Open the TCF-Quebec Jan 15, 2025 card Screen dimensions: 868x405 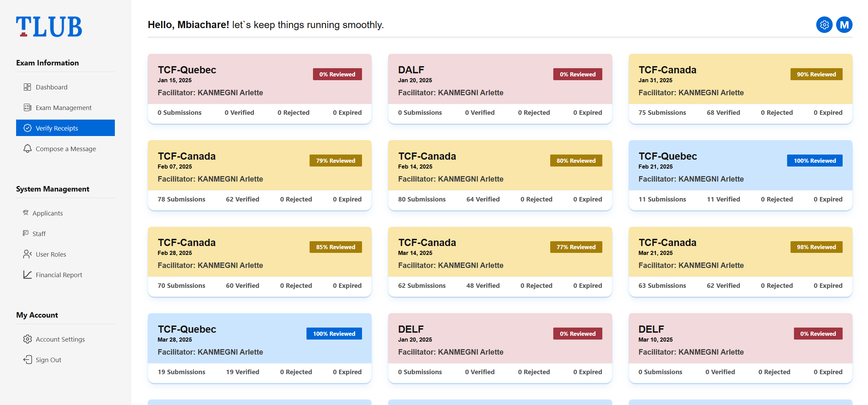tap(260, 89)
